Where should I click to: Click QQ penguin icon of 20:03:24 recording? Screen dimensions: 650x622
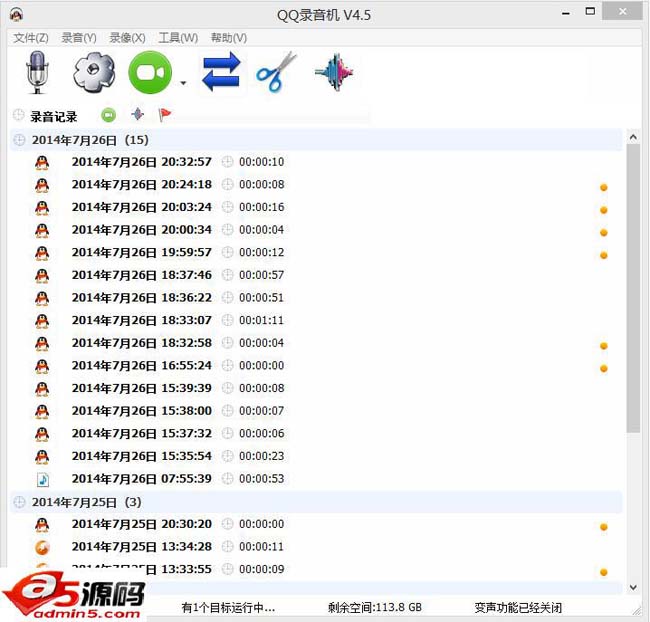coord(42,208)
